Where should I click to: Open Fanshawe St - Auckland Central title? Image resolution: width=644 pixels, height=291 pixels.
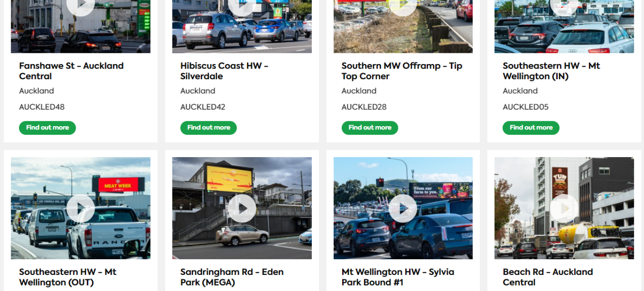coord(72,71)
